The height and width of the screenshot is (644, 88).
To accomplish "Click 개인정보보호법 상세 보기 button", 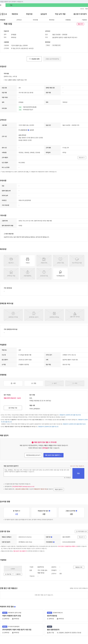I will (x=33, y=455).
